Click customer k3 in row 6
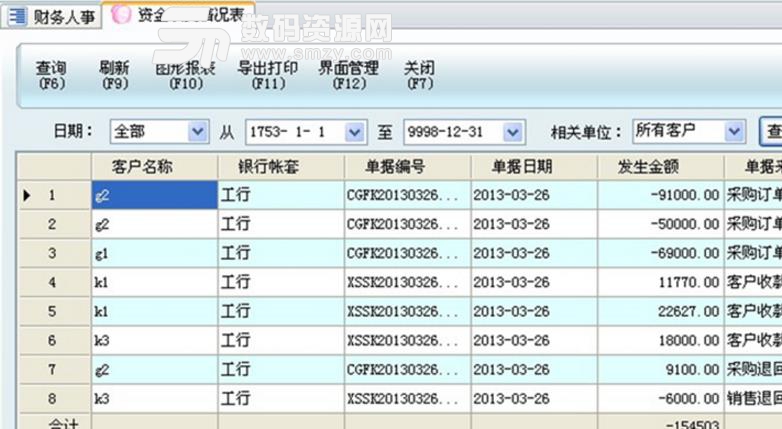 (155, 341)
